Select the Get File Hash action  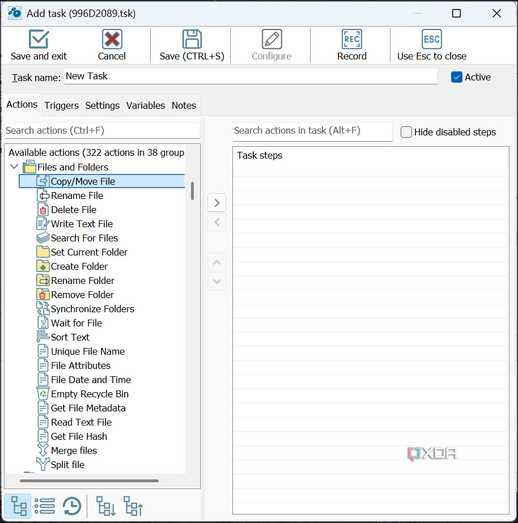(x=79, y=436)
